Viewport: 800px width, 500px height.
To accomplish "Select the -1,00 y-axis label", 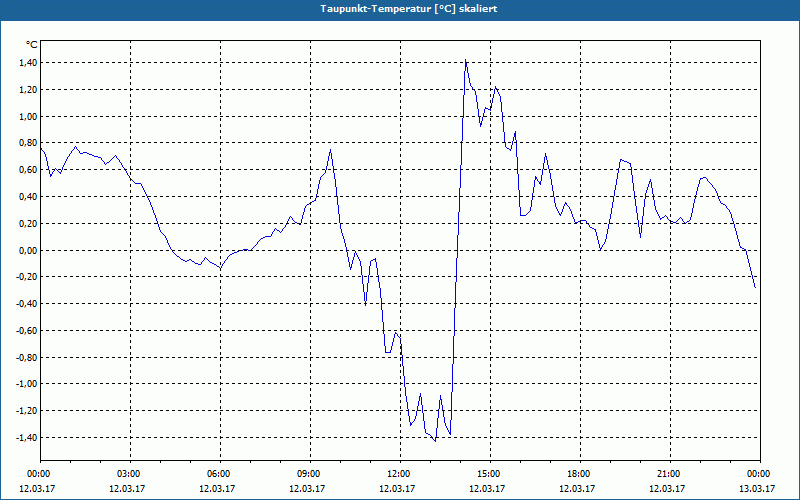I will click(27, 384).
